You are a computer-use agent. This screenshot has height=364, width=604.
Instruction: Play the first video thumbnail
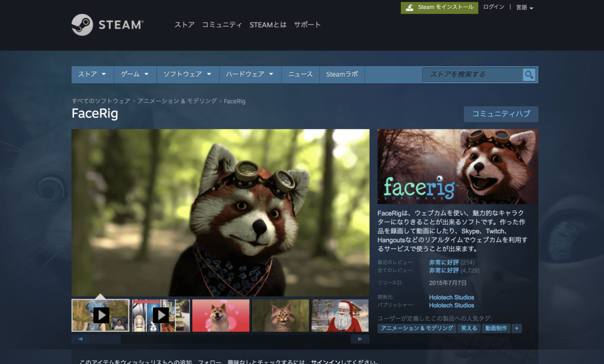(x=101, y=315)
